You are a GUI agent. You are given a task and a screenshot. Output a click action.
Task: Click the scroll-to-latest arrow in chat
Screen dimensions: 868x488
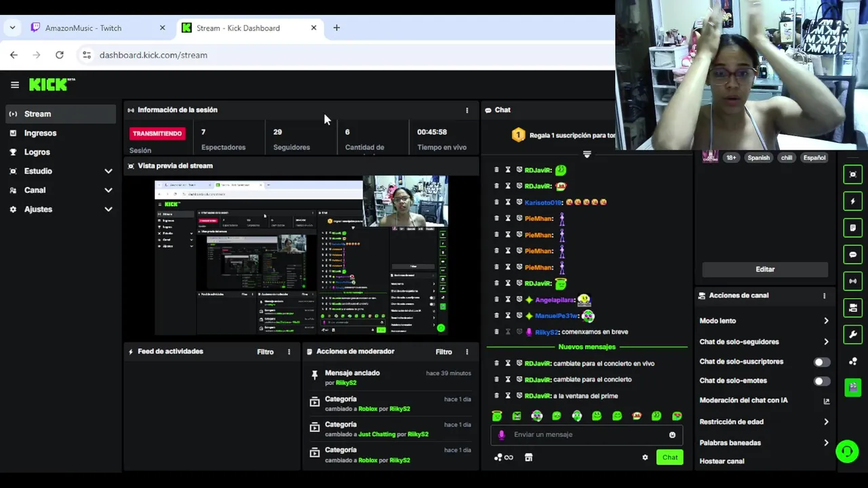pyautogui.click(x=587, y=155)
